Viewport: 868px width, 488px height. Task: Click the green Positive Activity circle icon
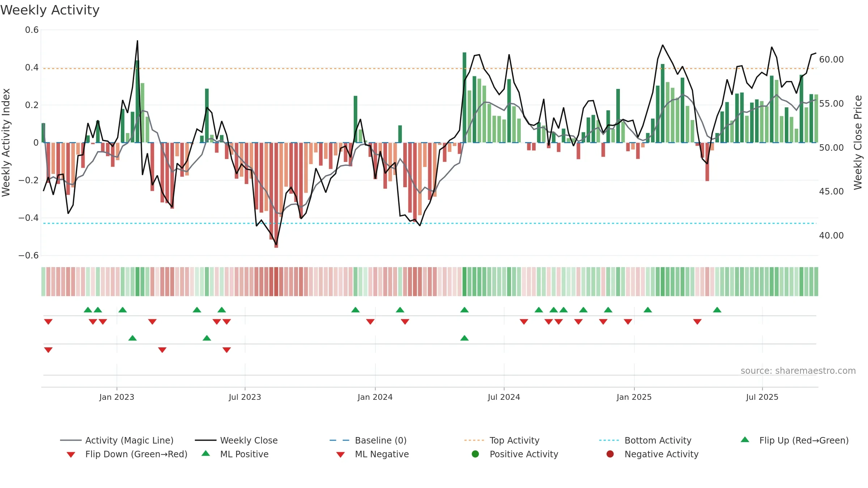[475, 454]
